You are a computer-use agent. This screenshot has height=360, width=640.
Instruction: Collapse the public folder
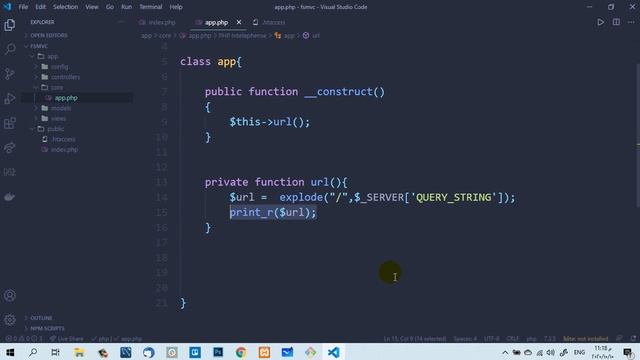pyautogui.click(x=56, y=129)
